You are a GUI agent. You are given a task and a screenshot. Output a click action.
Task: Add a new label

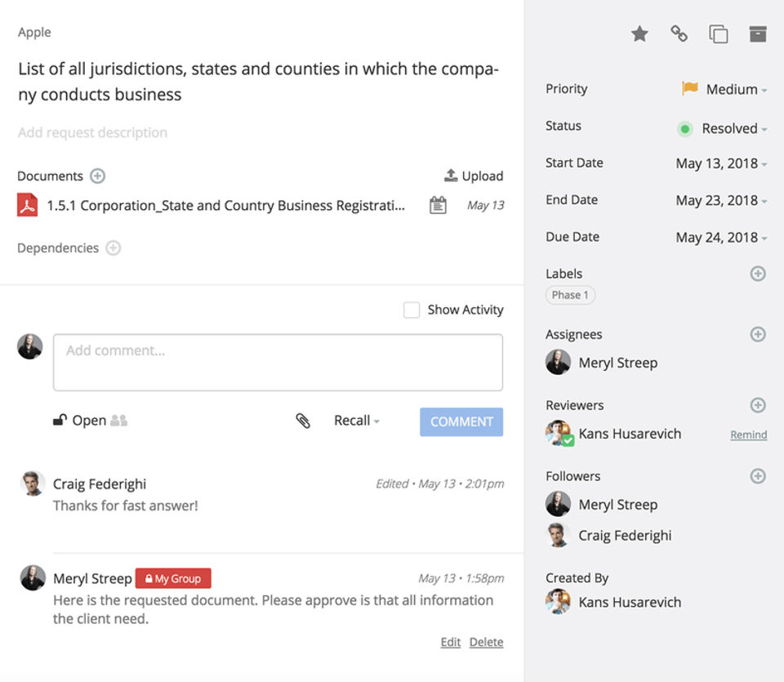758,274
